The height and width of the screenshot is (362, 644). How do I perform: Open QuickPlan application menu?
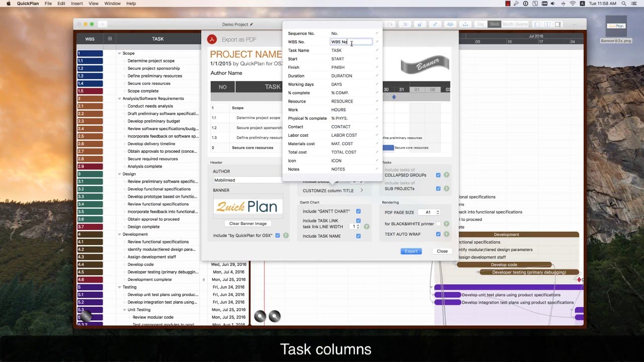click(28, 4)
